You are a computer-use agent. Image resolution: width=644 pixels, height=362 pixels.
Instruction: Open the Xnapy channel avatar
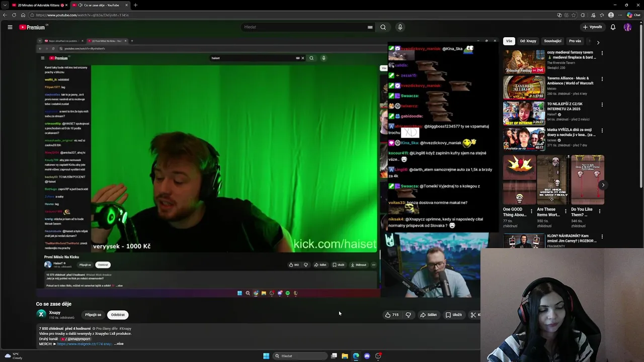point(41,314)
